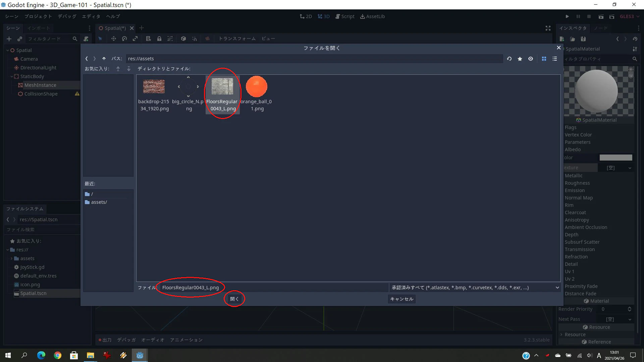Move favorite up arrow
The width and height of the screenshot is (644, 362).
118,69
